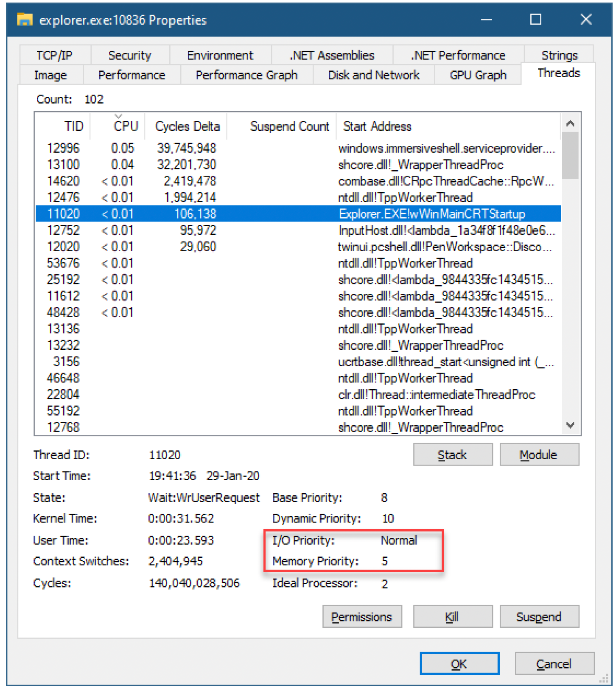Image resolution: width=616 pixels, height=691 pixels.
Task: Open thread Permissions
Action: click(x=362, y=616)
